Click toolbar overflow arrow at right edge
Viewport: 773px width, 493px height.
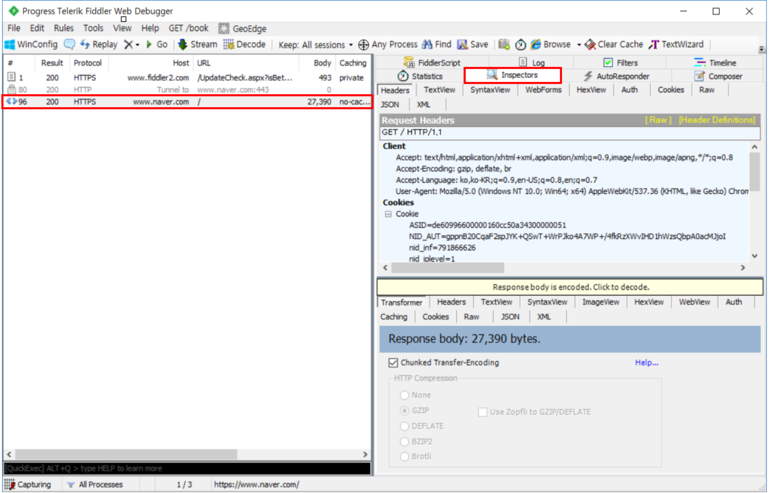761,49
